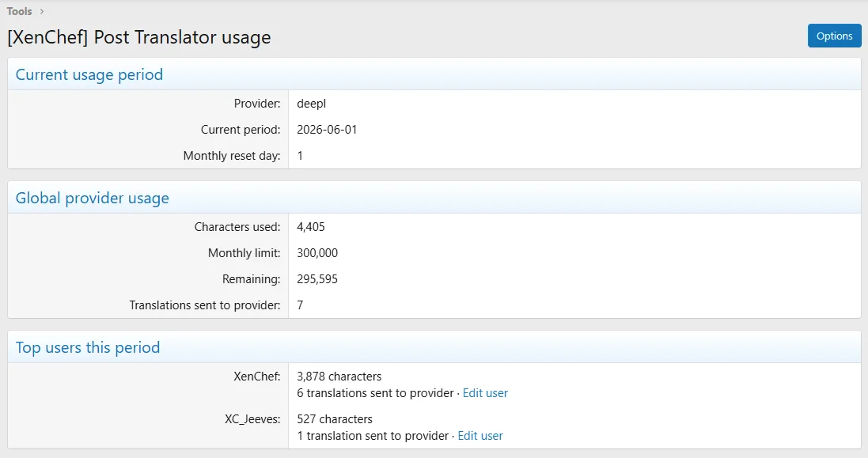Viewport: 868px width, 458px height.
Task: Go to Tools breadcrumb link
Action: [19, 11]
